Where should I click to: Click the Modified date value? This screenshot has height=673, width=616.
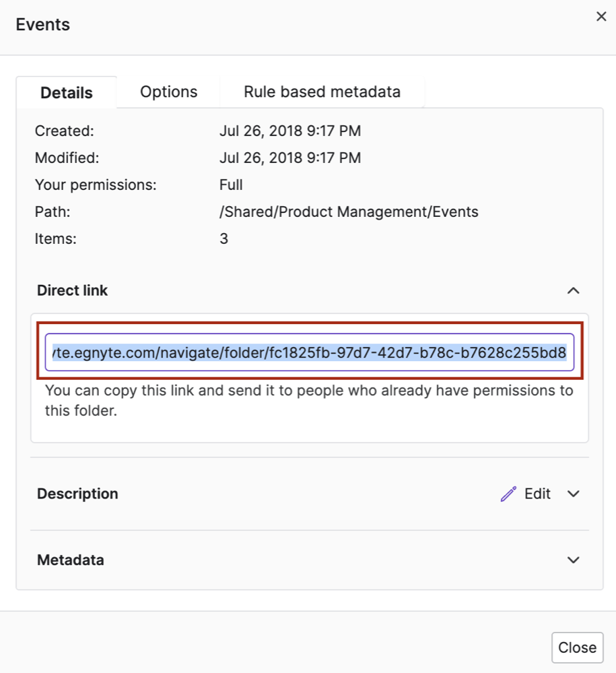(x=289, y=158)
